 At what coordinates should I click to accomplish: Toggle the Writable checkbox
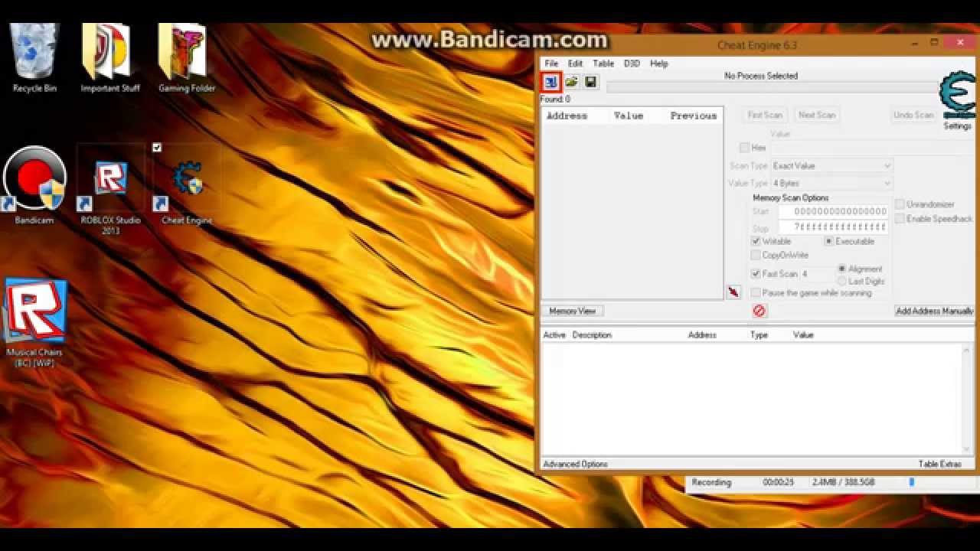756,241
